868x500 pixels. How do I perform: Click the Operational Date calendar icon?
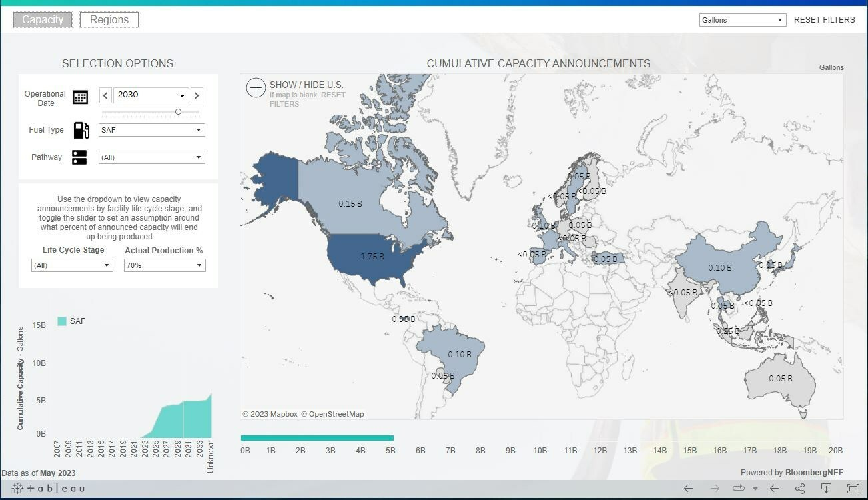pos(80,97)
